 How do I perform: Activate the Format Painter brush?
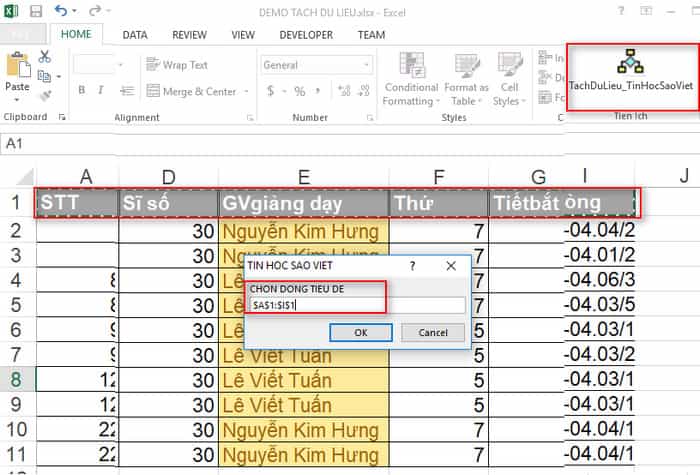pos(46,95)
